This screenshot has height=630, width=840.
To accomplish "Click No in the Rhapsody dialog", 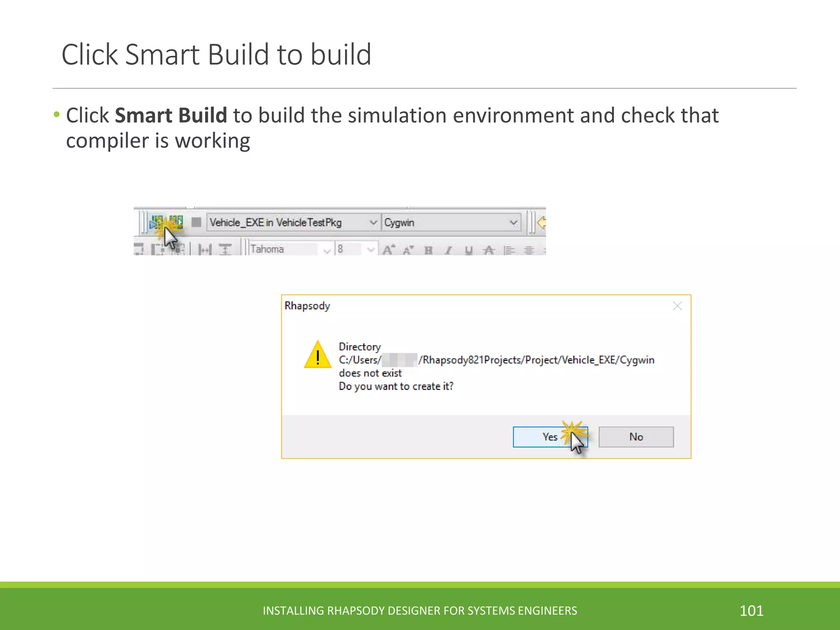I will 636,437.
